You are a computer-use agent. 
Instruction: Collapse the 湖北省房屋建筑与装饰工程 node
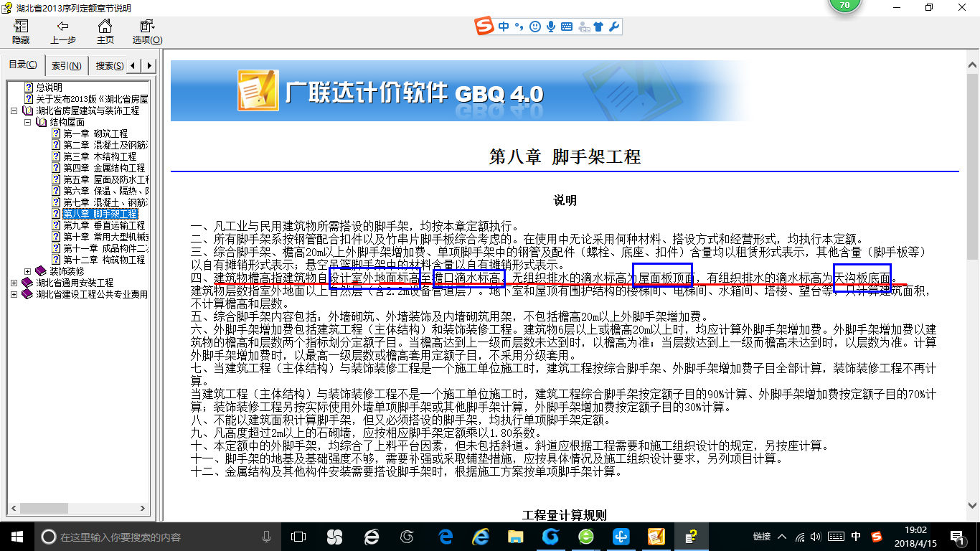[x=14, y=110]
